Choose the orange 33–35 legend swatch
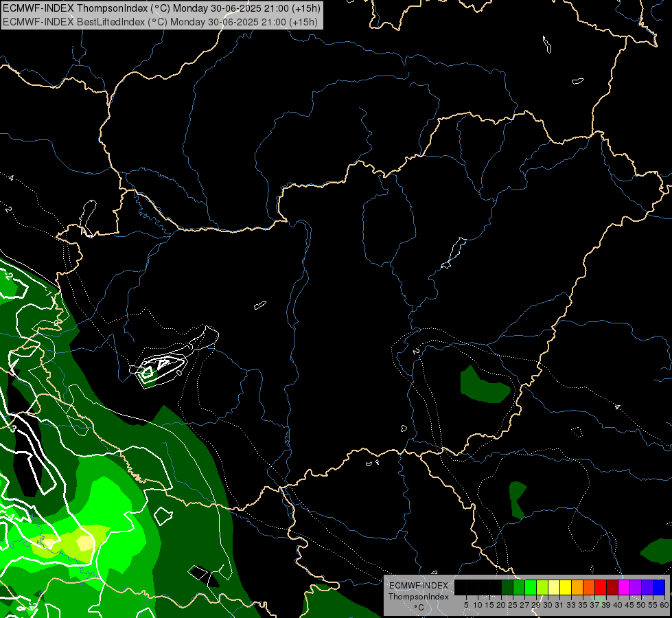This screenshot has width=672, height=618. pyautogui.click(x=577, y=587)
